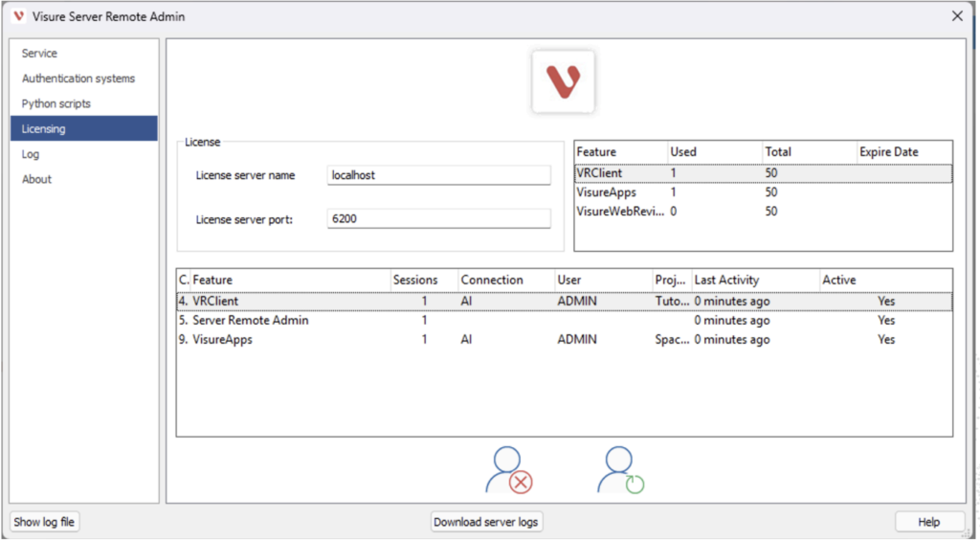The height and width of the screenshot is (542, 980).
Task: Sort sessions by Last Activity header
Action: click(756, 280)
